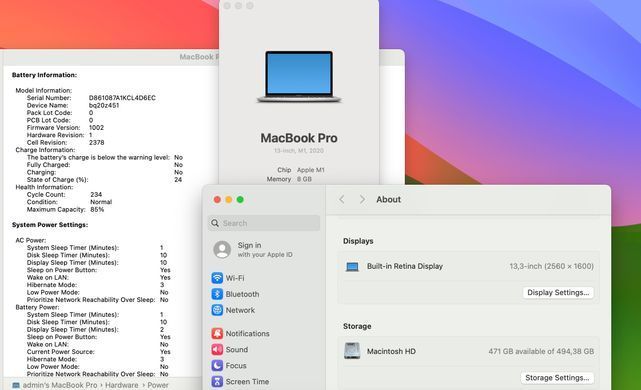The height and width of the screenshot is (390, 641).
Task: Click the Charge Information label
Action: (x=45, y=150)
